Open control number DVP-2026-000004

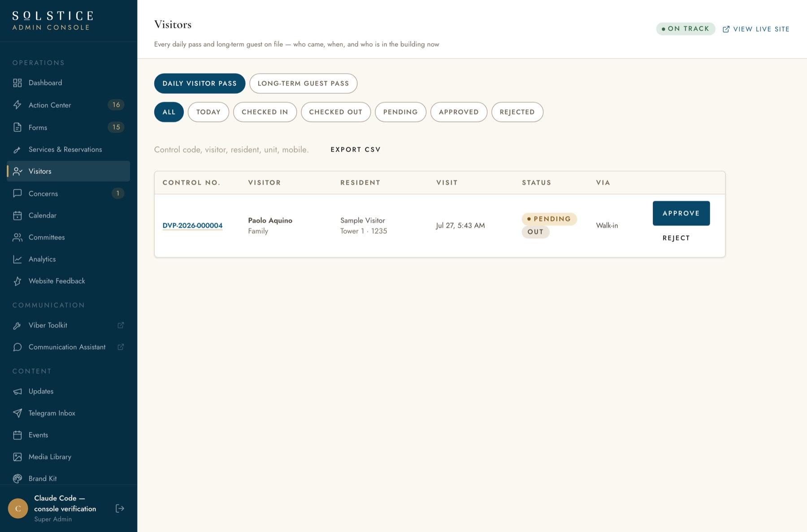click(x=192, y=225)
